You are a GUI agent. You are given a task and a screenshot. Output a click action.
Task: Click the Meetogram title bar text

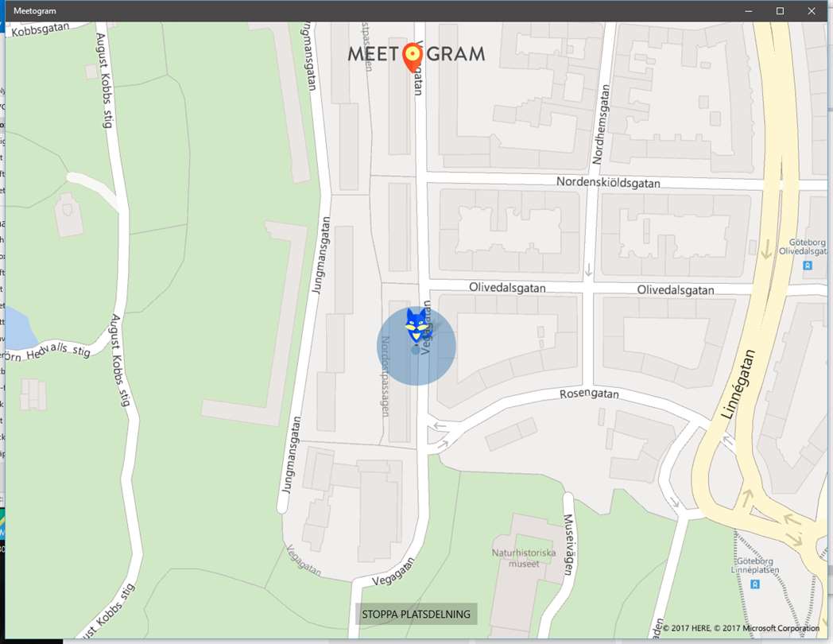pyautogui.click(x=34, y=10)
